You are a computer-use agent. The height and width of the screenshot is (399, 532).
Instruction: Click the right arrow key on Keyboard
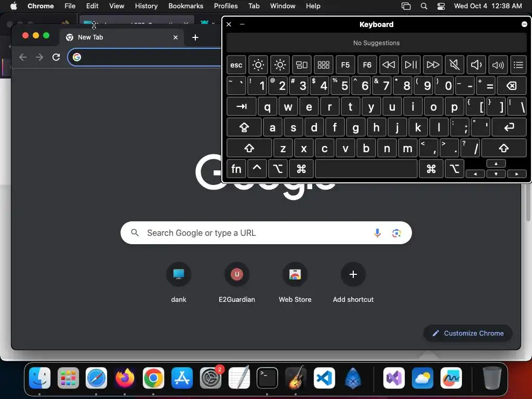[x=517, y=174]
